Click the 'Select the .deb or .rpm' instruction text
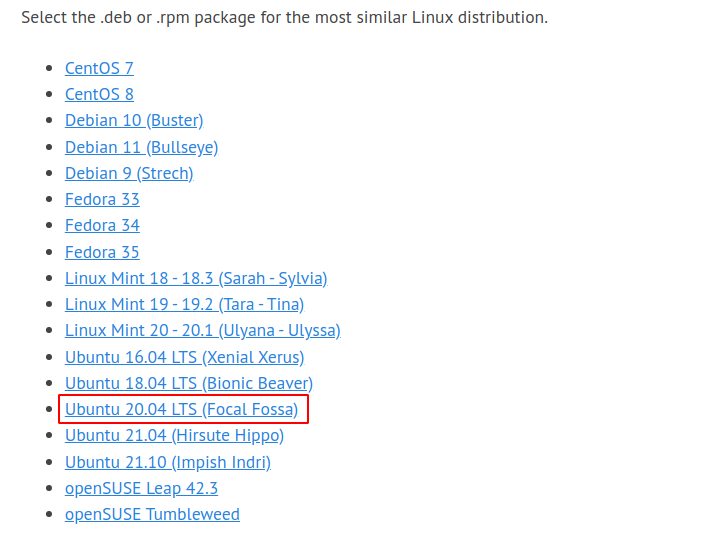The width and height of the screenshot is (714, 534). pos(284,19)
